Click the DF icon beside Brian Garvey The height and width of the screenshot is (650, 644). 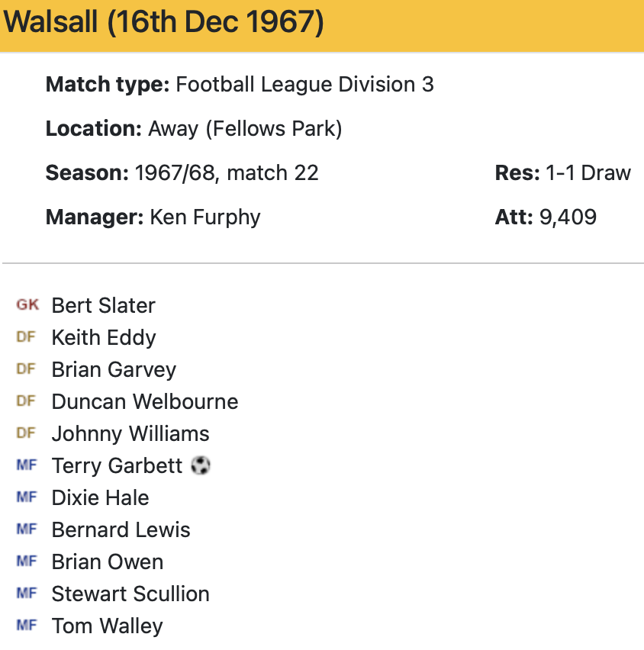[x=26, y=369]
